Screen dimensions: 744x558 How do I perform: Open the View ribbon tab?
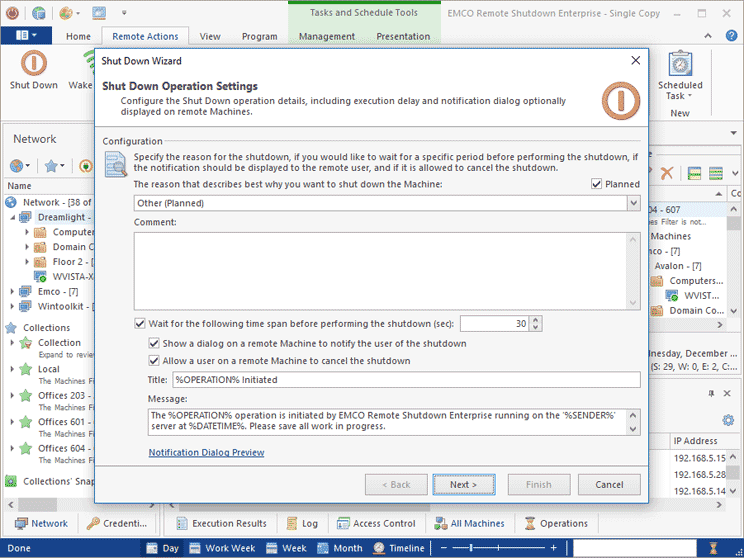point(210,36)
